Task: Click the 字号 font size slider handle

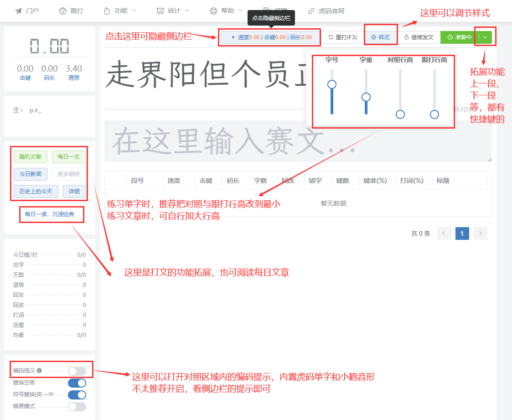Action: click(332, 84)
